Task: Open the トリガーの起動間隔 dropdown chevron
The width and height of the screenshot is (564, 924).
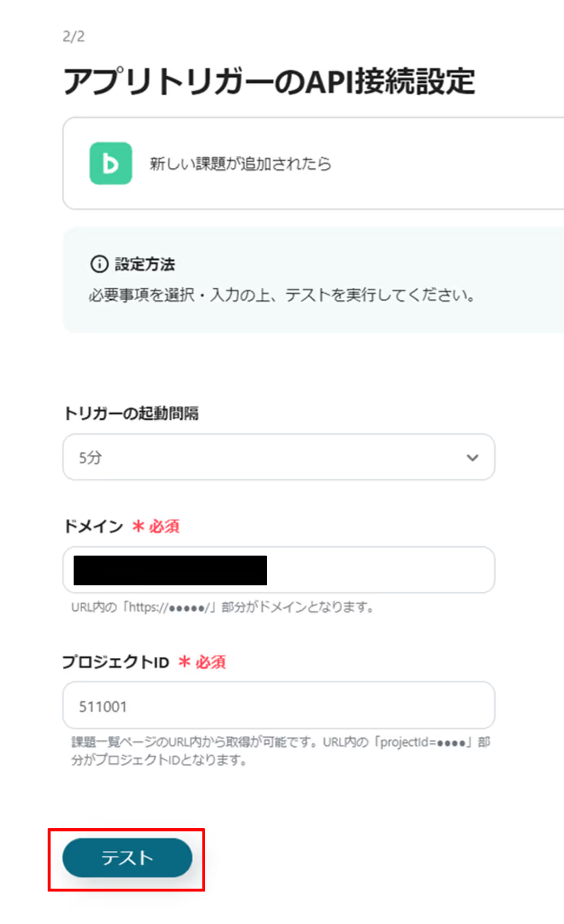Action: tap(473, 458)
